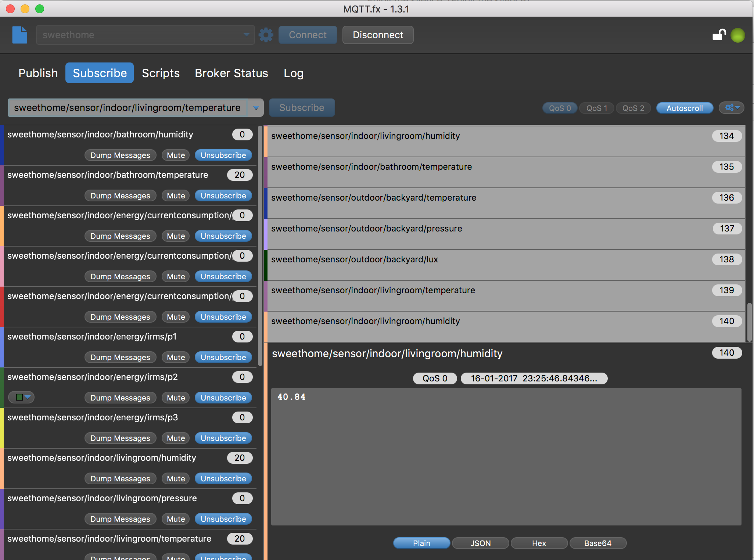Dump Messages for livingroom/pressure topic
This screenshot has width=754, height=560.
[120, 519]
